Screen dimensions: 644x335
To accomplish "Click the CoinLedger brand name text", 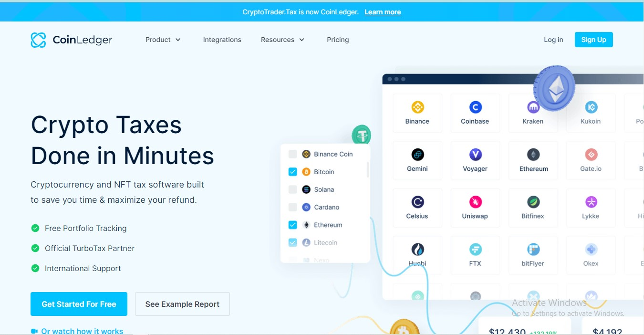I will [83, 40].
